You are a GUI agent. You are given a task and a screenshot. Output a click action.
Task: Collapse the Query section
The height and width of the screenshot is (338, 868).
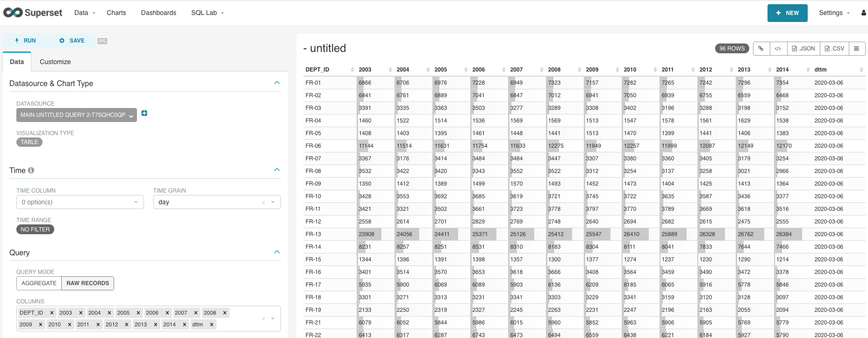pyautogui.click(x=277, y=252)
